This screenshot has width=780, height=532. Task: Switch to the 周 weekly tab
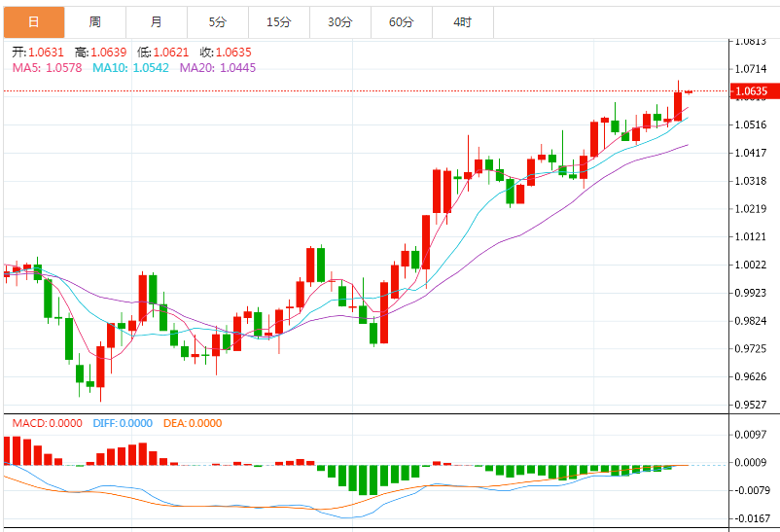95,22
